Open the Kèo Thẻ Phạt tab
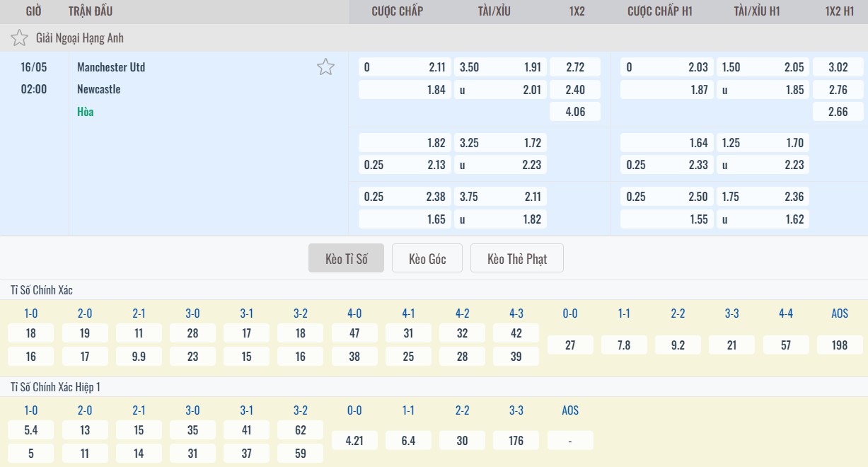868x467 pixels. pyautogui.click(x=517, y=259)
